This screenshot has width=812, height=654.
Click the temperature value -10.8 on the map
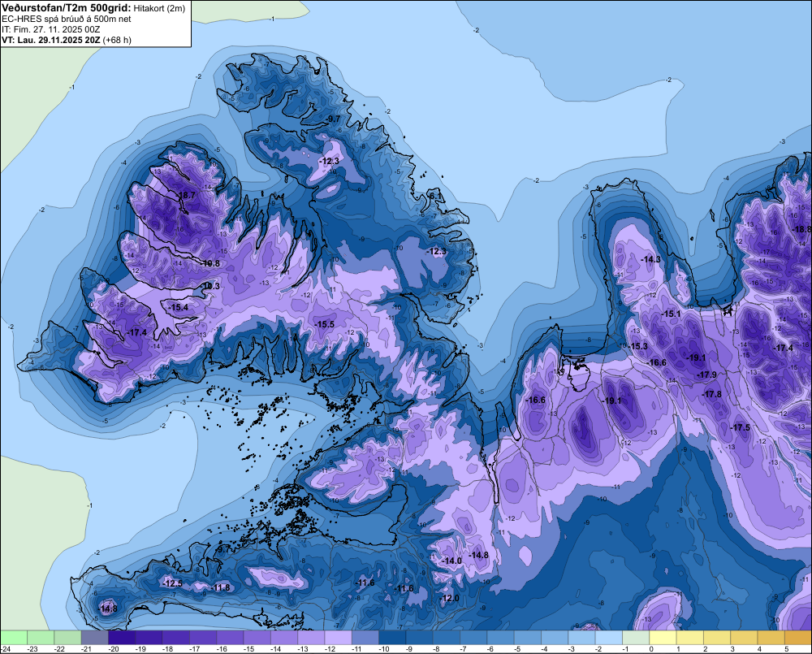(210, 263)
